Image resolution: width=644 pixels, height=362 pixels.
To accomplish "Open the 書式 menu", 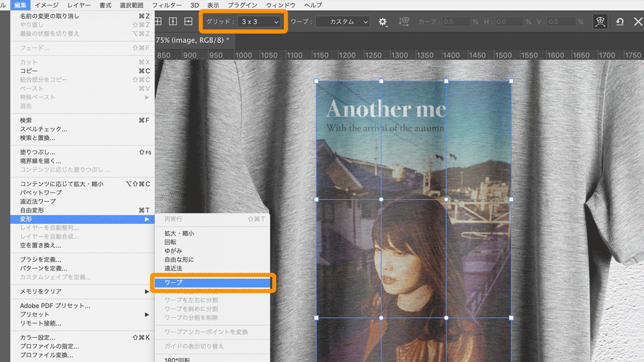I will pos(105,5).
